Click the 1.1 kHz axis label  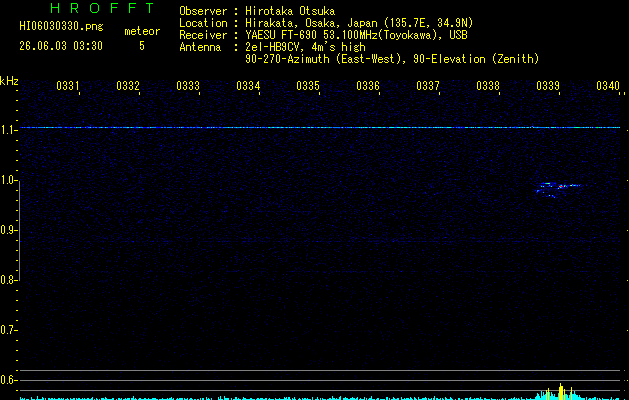pyautogui.click(x=8, y=130)
